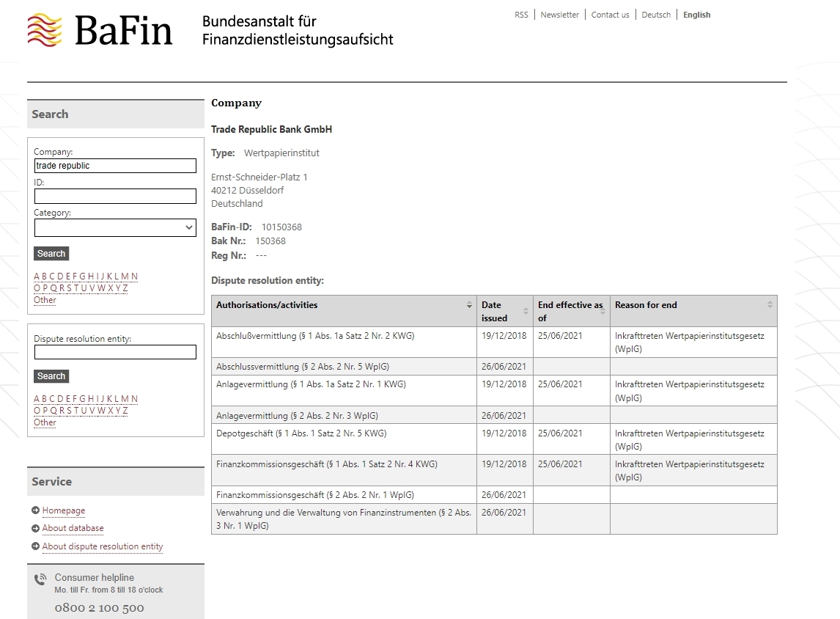Image resolution: width=840 pixels, height=619 pixels.
Task: Sort the Reason for end column
Action: [x=769, y=304]
